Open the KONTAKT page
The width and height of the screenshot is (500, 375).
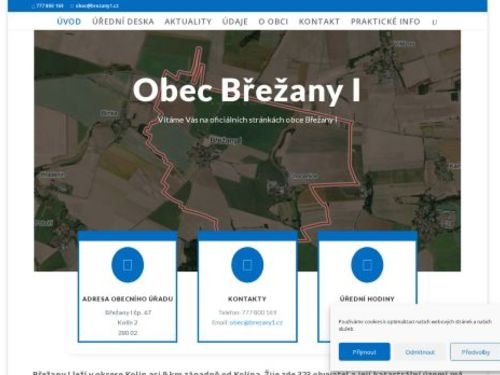[x=319, y=22]
